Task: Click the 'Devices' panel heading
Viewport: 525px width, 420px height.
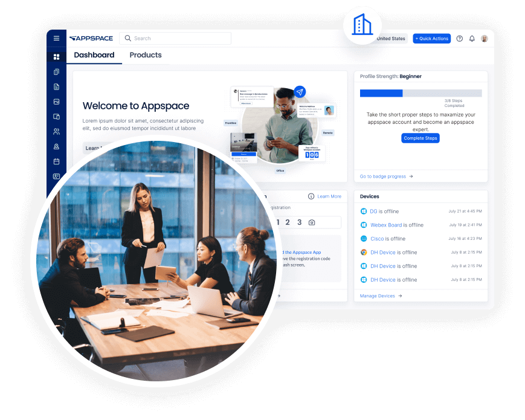Action: pos(370,196)
